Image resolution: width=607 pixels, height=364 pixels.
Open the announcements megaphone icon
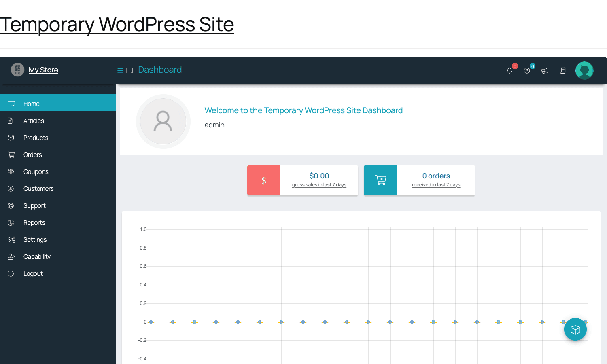click(x=545, y=71)
